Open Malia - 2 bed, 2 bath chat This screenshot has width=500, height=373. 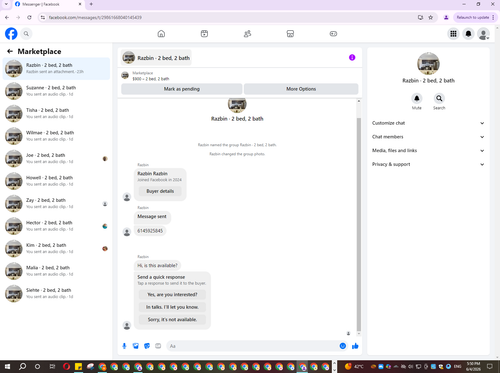pyautogui.click(x=56, y=271)
